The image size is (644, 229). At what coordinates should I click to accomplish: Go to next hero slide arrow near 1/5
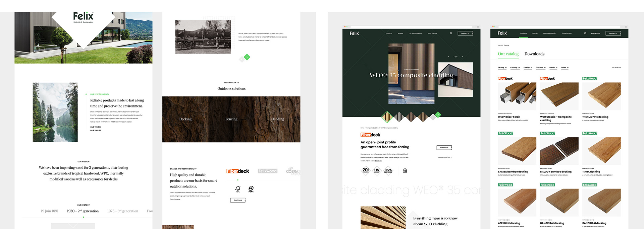coord(463,57)
